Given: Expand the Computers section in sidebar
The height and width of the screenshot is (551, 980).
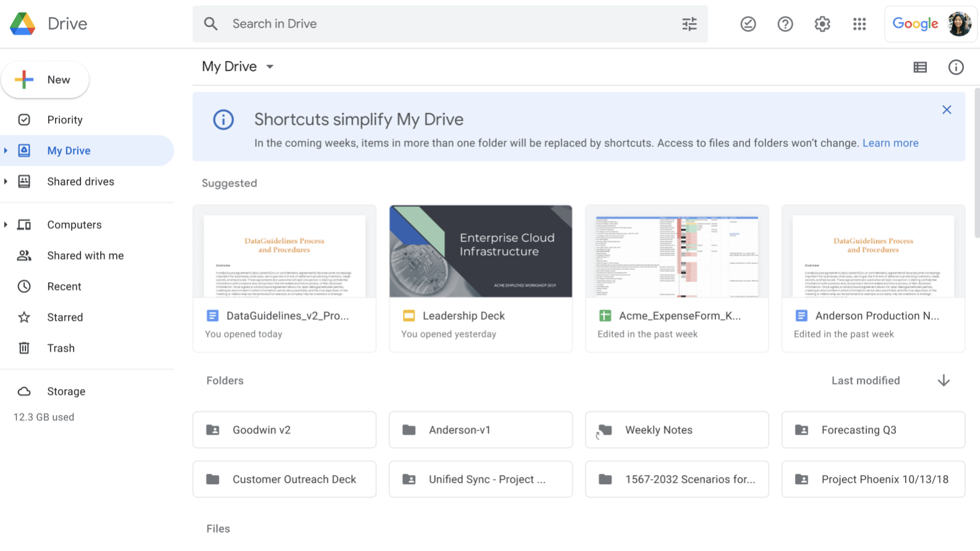Looking at the screenshot, I should tap(6, 225).
